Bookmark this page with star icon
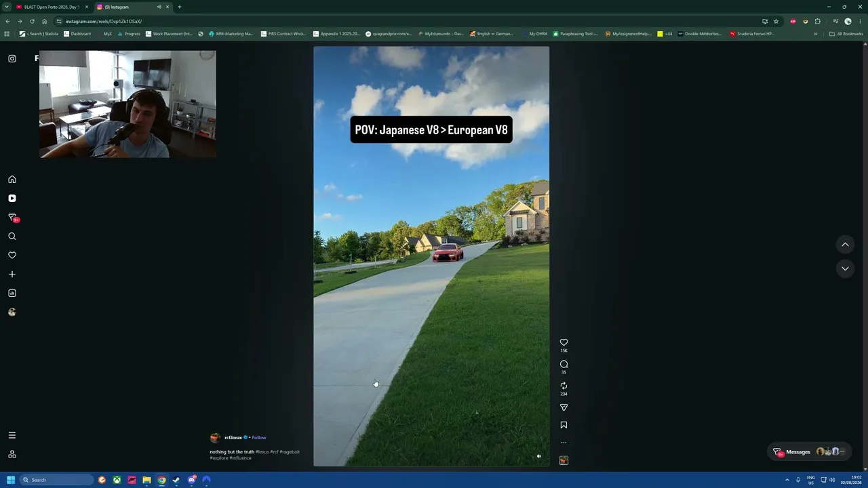This screenshot has height=488, width=868. coord(776,21)
